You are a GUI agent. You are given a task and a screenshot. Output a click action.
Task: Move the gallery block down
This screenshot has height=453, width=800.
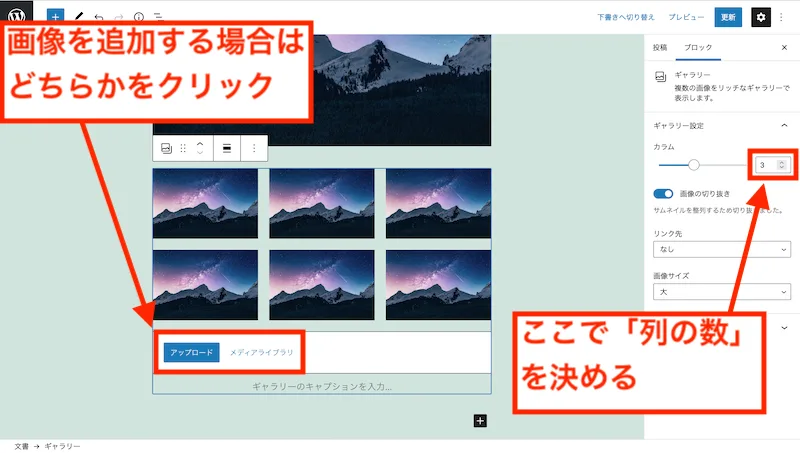click(200, 153)
